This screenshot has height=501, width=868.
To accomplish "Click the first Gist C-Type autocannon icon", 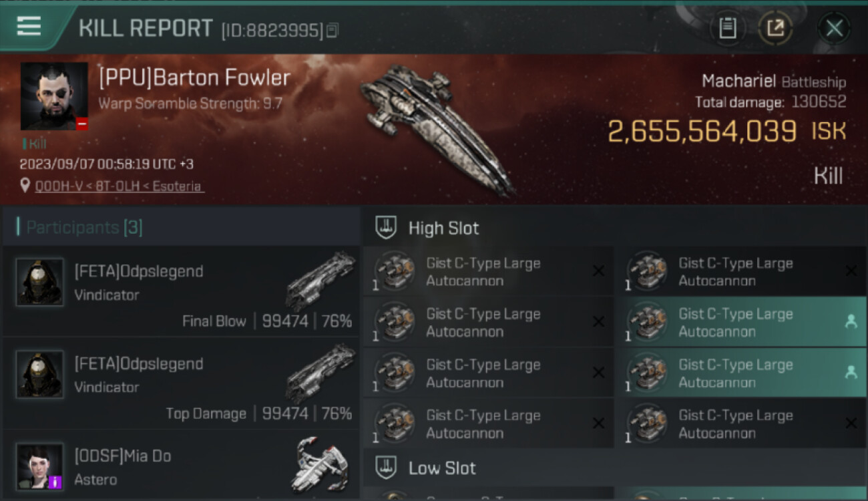I will [x=394, y=271].
